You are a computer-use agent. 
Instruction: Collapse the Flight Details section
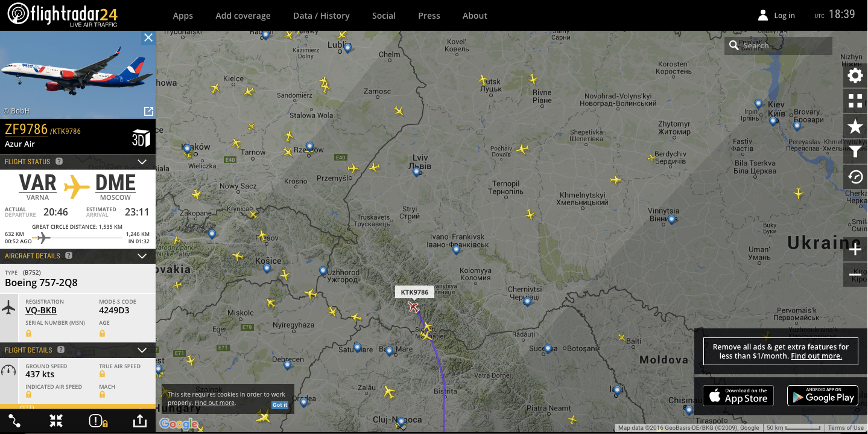[x=142, y=350]
